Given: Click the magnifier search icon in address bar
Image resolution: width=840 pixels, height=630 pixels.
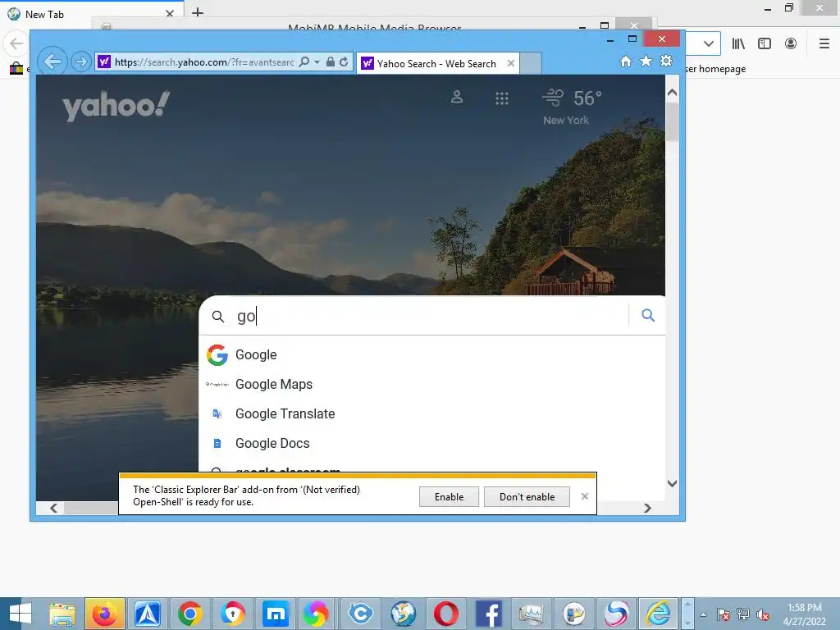Looking at the screenshot, I should click(304, 62).
